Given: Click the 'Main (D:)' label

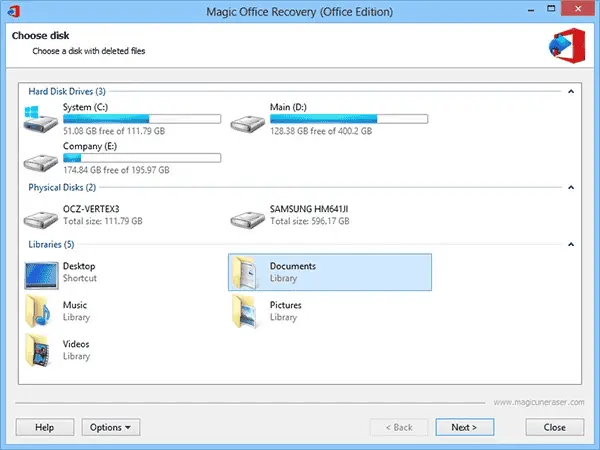Looking at the screenshot, I should (288, 107).
